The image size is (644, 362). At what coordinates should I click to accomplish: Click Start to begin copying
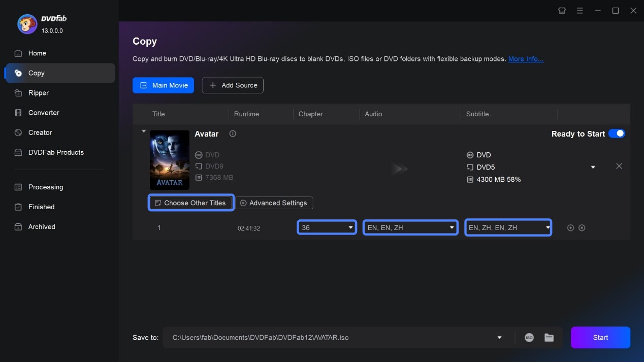tap(600, 337)
